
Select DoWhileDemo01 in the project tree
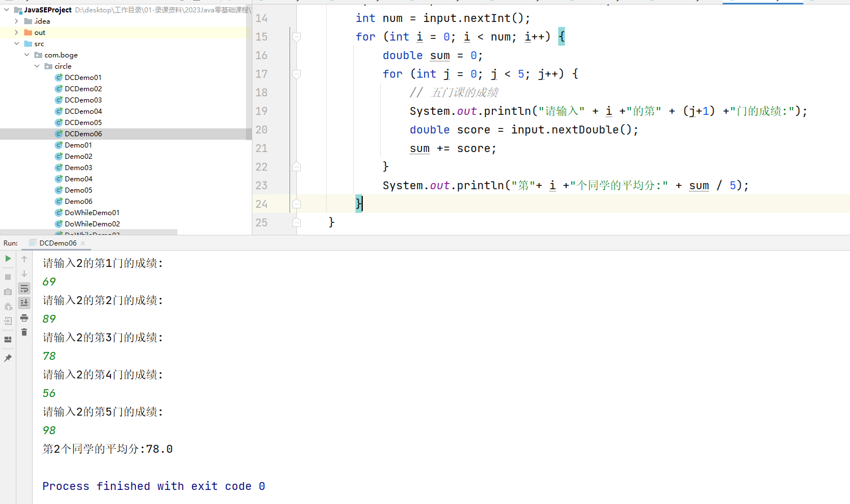click(x=92, y=212)
